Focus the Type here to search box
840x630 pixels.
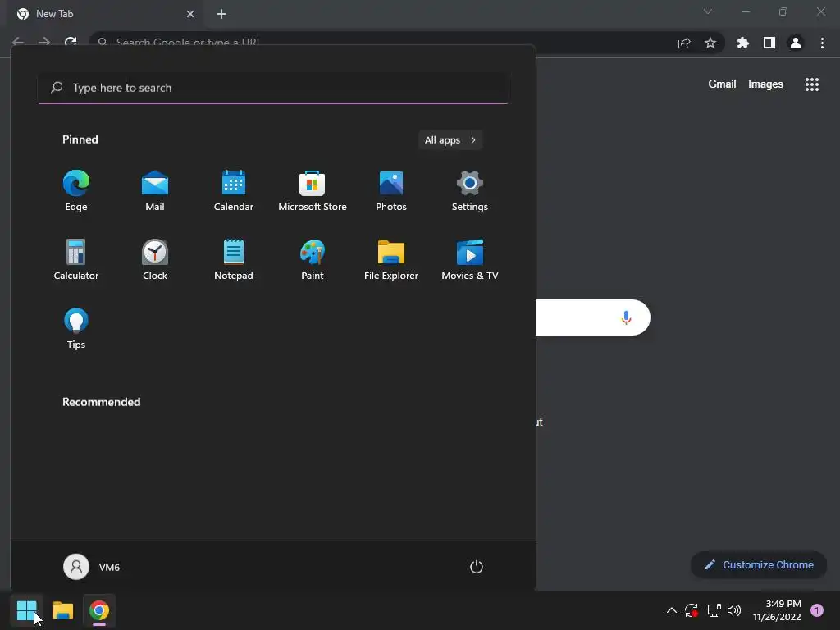pos(273,88)
